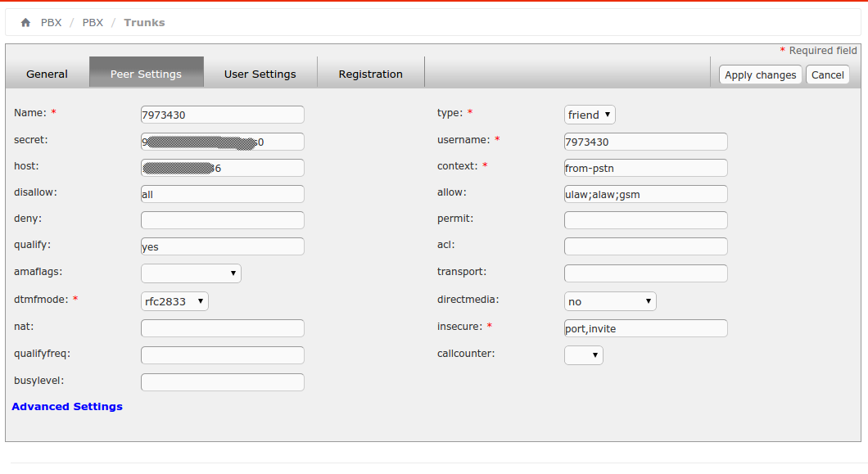Go to the Registration tab
This screenshot has height=474, width=868.
pos(370,74)
